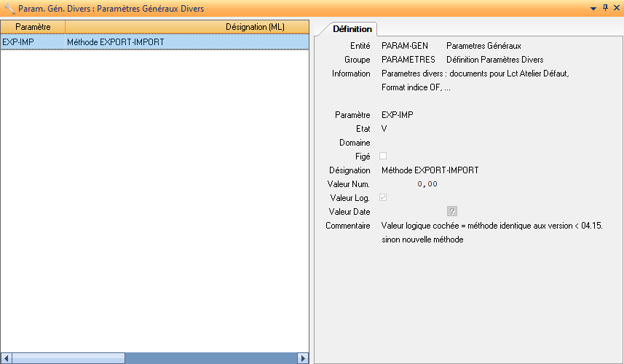Viewport: 624px width, 364px height.
Task: Click the question mark beside Valeur Date
Action: click(x=452, y=212)
